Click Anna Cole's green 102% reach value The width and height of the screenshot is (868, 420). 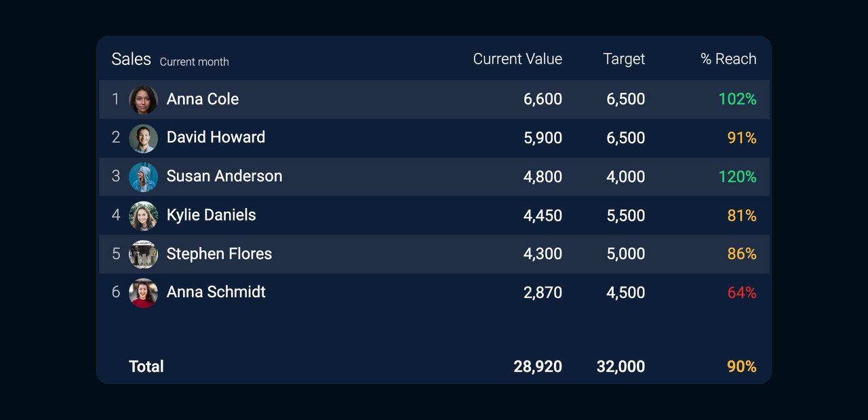click(737, 99)
